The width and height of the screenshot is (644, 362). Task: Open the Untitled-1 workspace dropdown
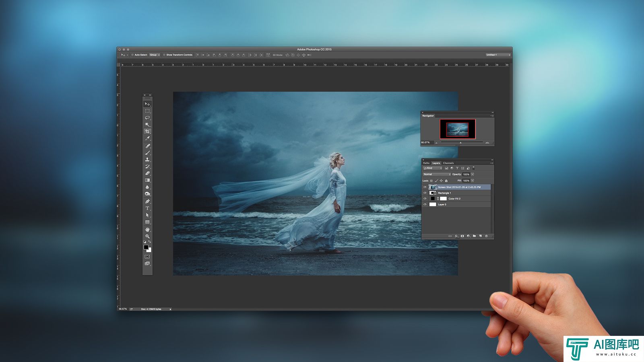pos(498,55)
